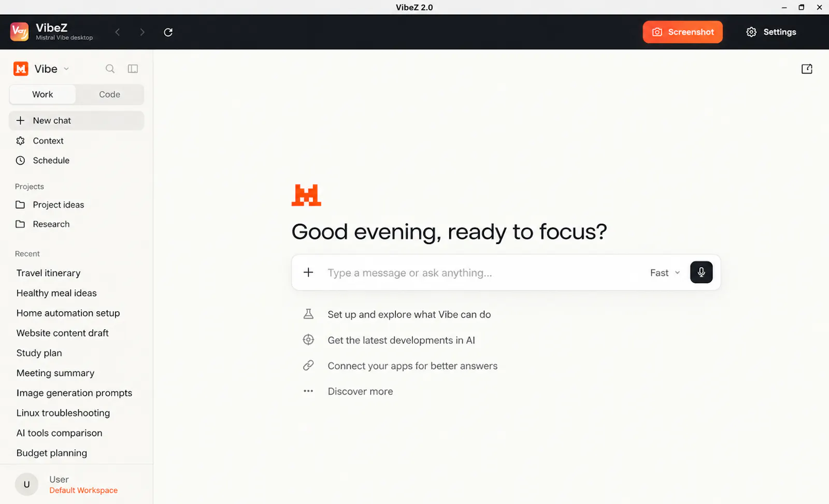829x504 pixels.
Task: Switch to the Work tab
Action: [42, 94]
